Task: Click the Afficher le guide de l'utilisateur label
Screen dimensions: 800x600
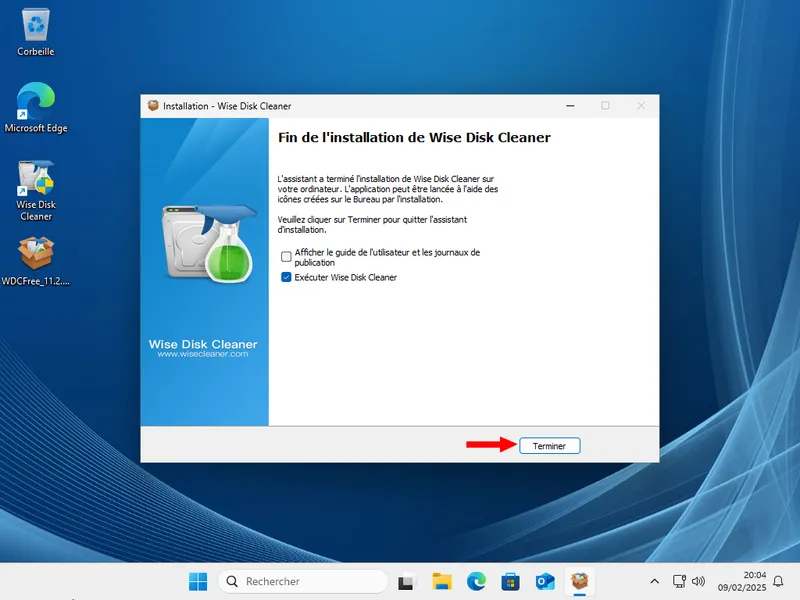Action: tap(387, 257)
